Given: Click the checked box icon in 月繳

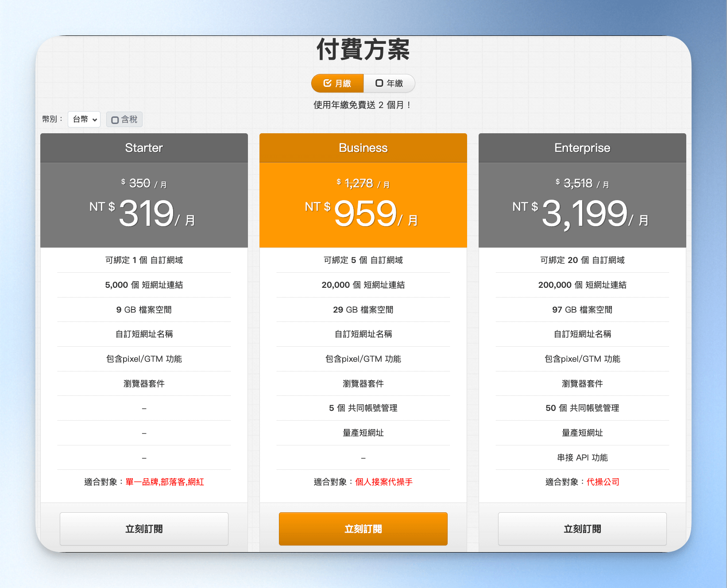Looking at the screenshot, I should 328,83.
